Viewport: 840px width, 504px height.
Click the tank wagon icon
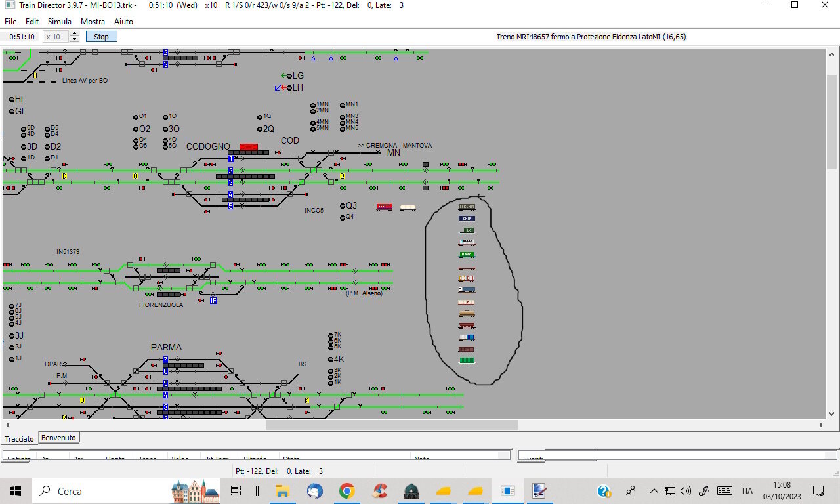point(467,314)
